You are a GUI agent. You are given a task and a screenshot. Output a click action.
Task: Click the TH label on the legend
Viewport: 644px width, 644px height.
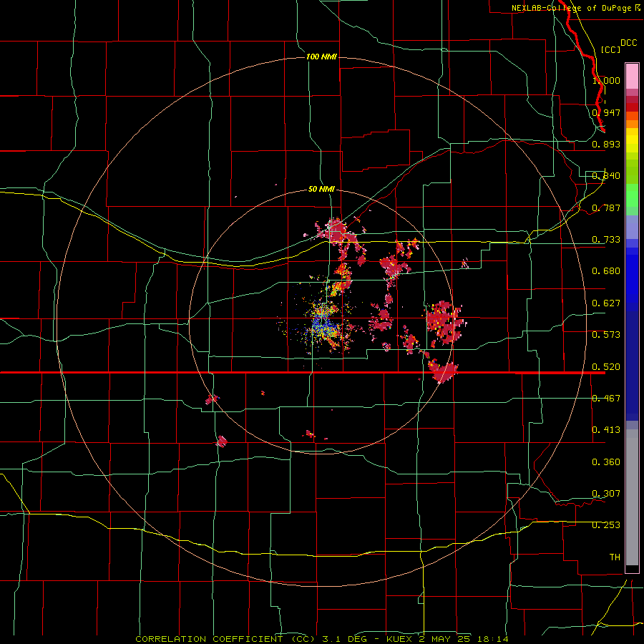tap(615, 557)
